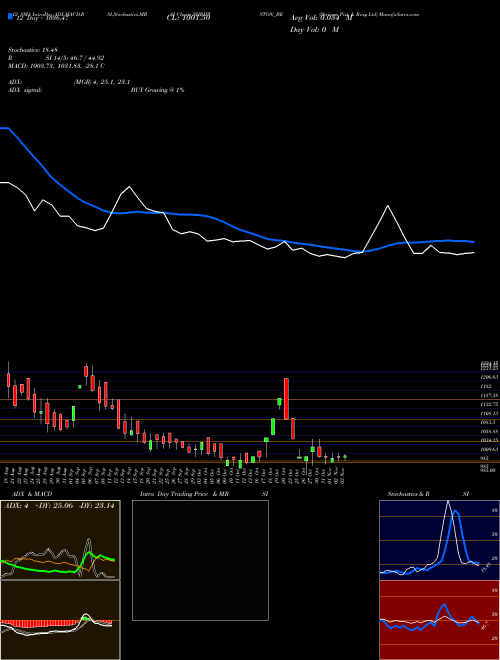The height and width of the screenshot is (660, 500).
Task: Click the 1083.5 price axis label
Action: click(x=488, y=422)
